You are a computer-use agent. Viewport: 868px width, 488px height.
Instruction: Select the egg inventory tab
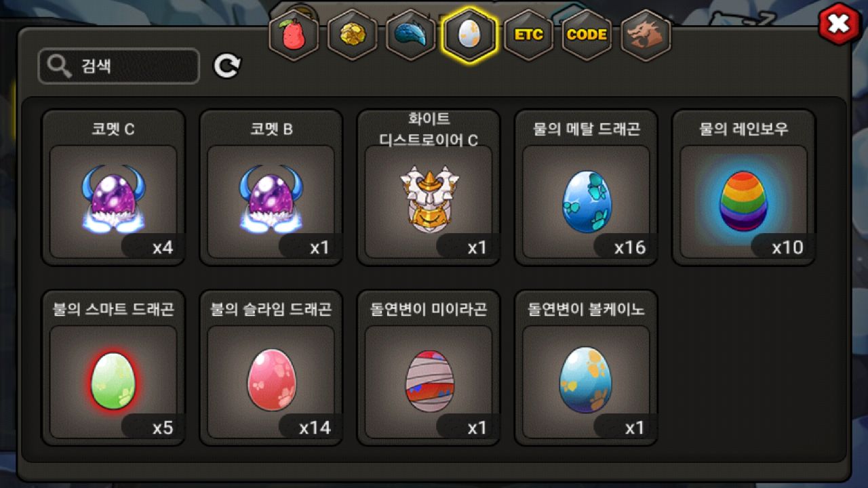pos(469,35)
